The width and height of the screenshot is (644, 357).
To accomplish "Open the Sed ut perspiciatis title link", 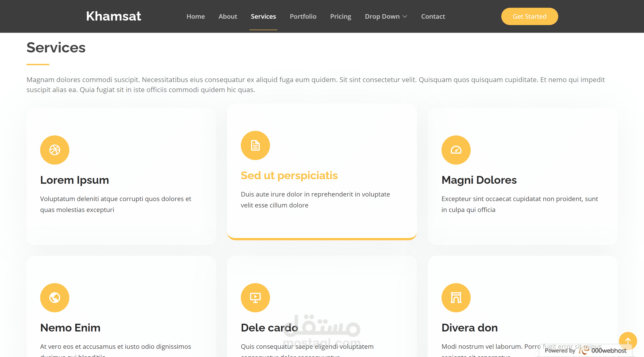I will tap(289, 176).
